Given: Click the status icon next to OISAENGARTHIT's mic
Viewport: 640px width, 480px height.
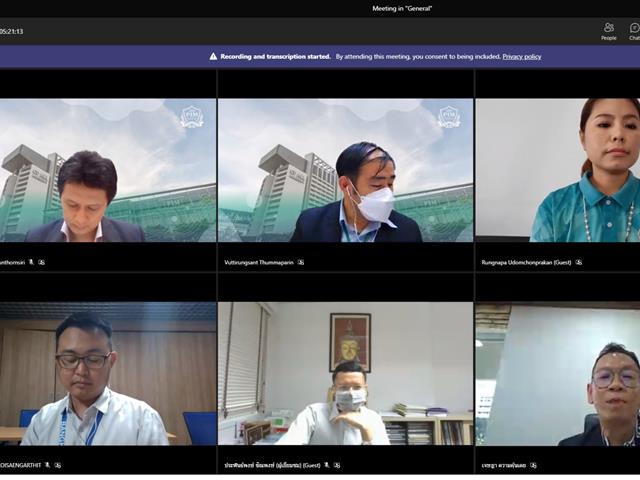Looking at the screenshot, I should click(58, 465).
